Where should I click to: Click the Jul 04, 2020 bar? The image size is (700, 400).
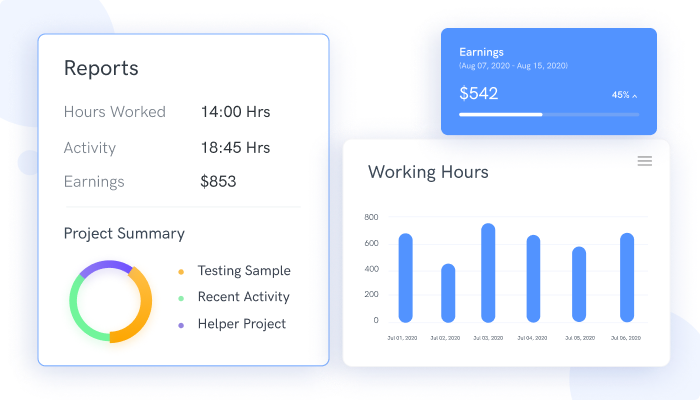[x=533, y=279]
